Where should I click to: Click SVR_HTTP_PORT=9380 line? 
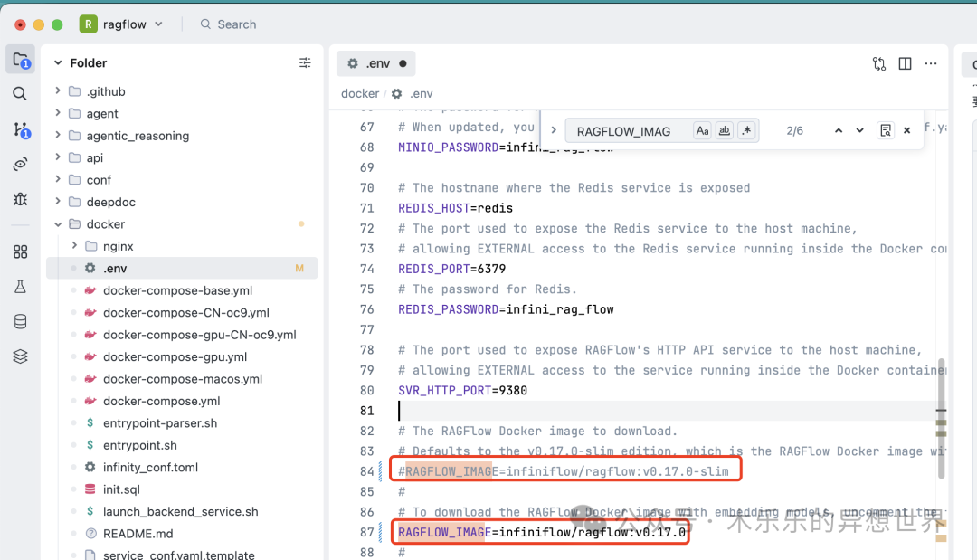462,391
